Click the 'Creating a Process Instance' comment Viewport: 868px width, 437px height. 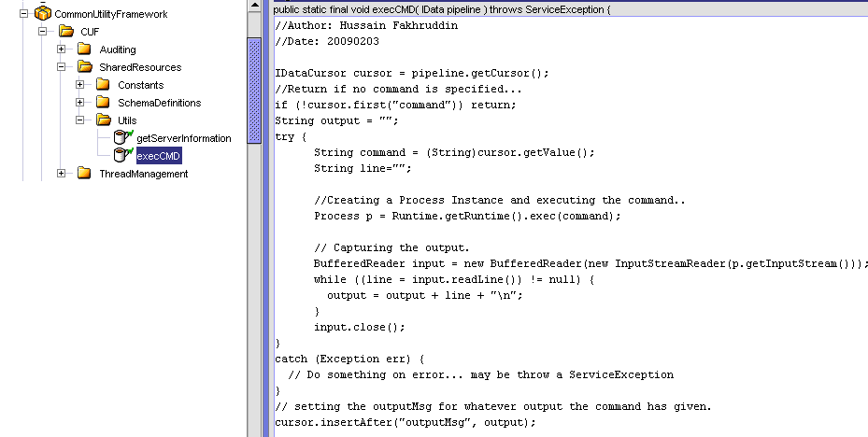click(x=499, y=200)
